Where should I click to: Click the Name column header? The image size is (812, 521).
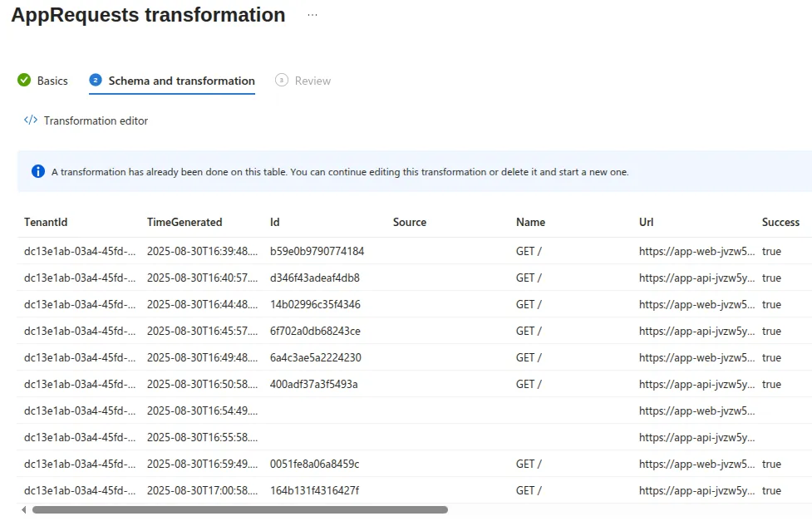530,222
